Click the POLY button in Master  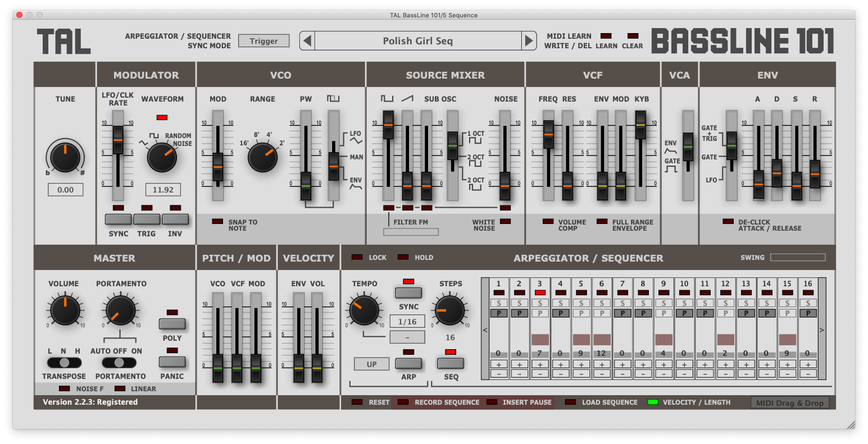pos(172,324)
